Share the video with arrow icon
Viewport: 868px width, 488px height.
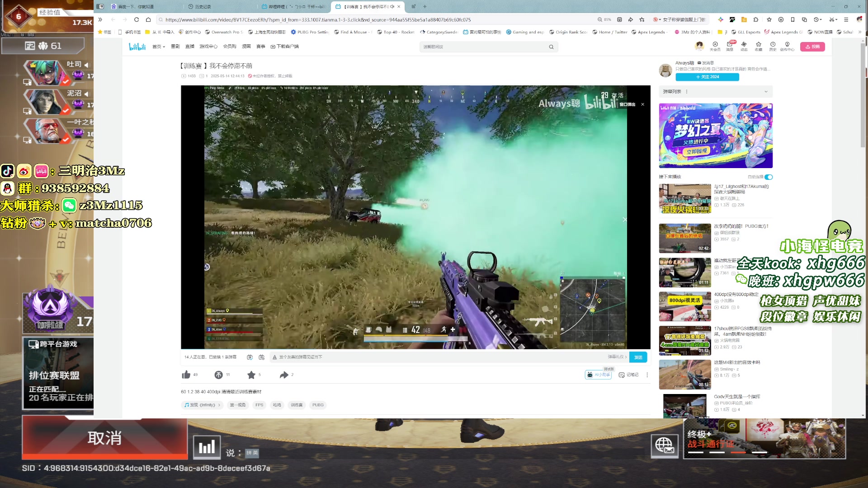coord(284,375)
